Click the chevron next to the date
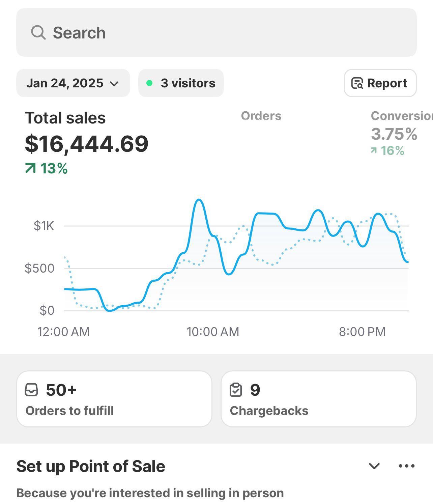Image resolution: width=433 pixels, height=504 pixels. pyautogui.click(x=115, y=83)
